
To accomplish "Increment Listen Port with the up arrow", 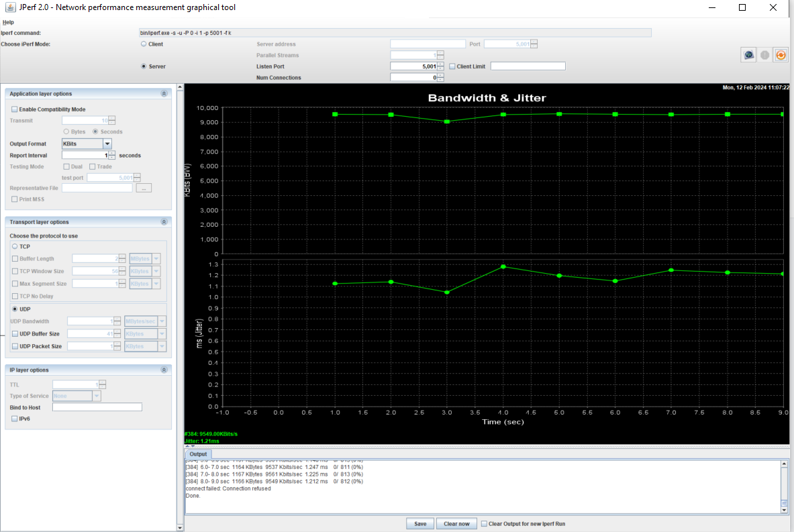I will (440, 64).
